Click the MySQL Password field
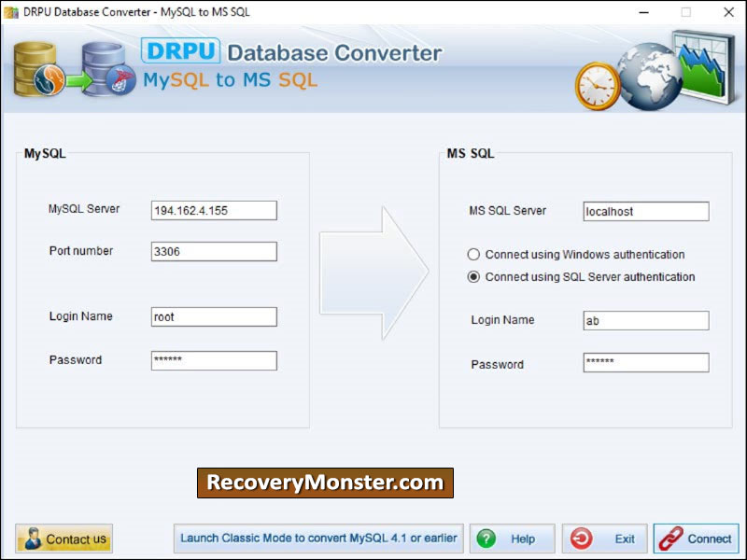This screenshot has width=747, height=560. click(213, 359)
